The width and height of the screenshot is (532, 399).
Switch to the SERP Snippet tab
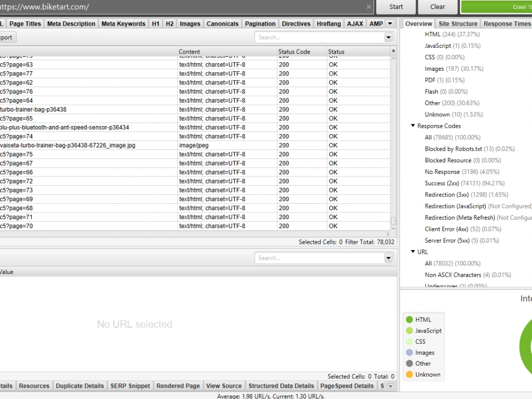130,386
